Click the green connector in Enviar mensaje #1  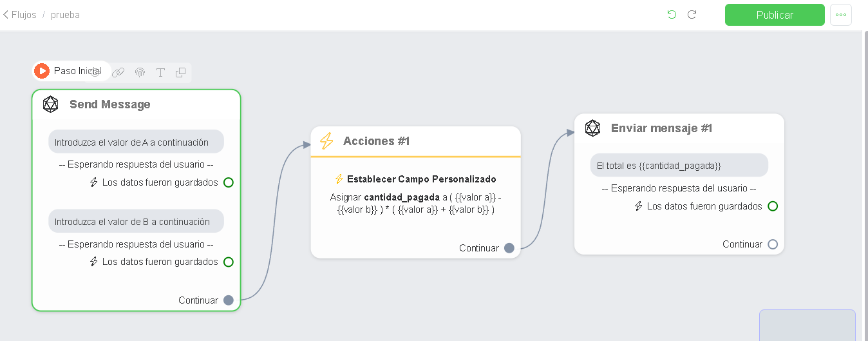pos(773,206)
